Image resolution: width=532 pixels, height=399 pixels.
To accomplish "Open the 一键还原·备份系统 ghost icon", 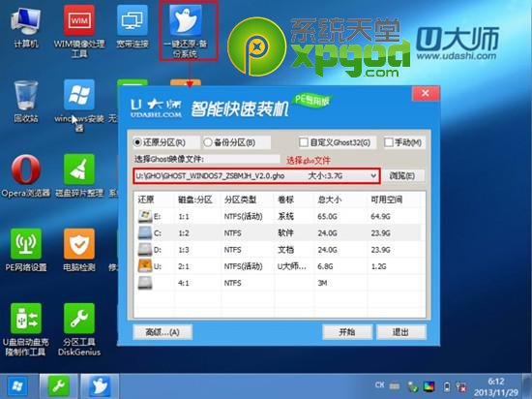I will click(186, 31).
